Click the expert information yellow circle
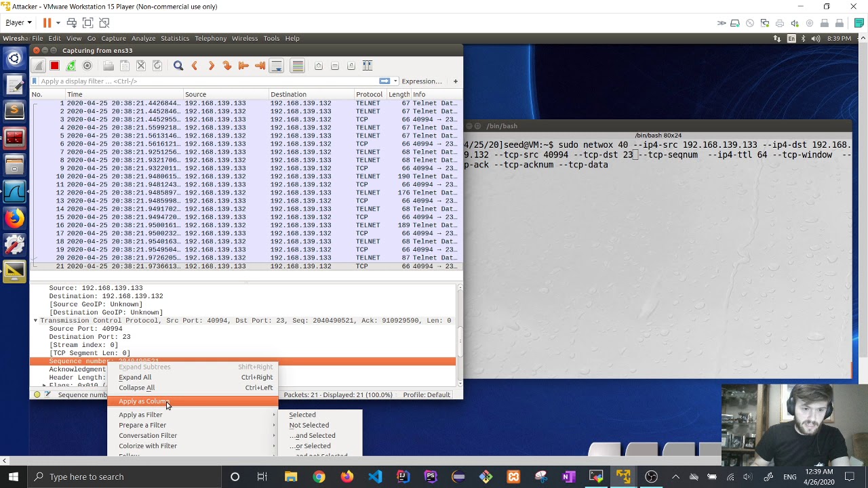The image size is (868, 488). tap(37, 394)
